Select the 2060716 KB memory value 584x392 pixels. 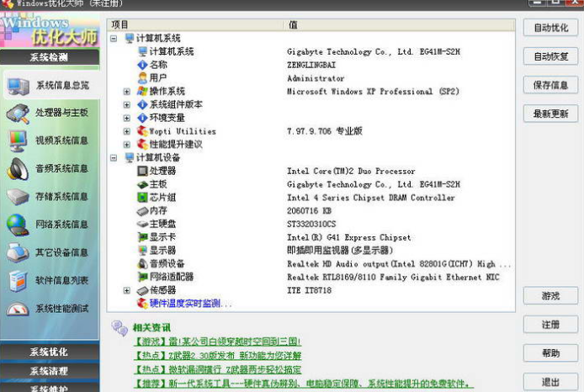pos(309,211)
